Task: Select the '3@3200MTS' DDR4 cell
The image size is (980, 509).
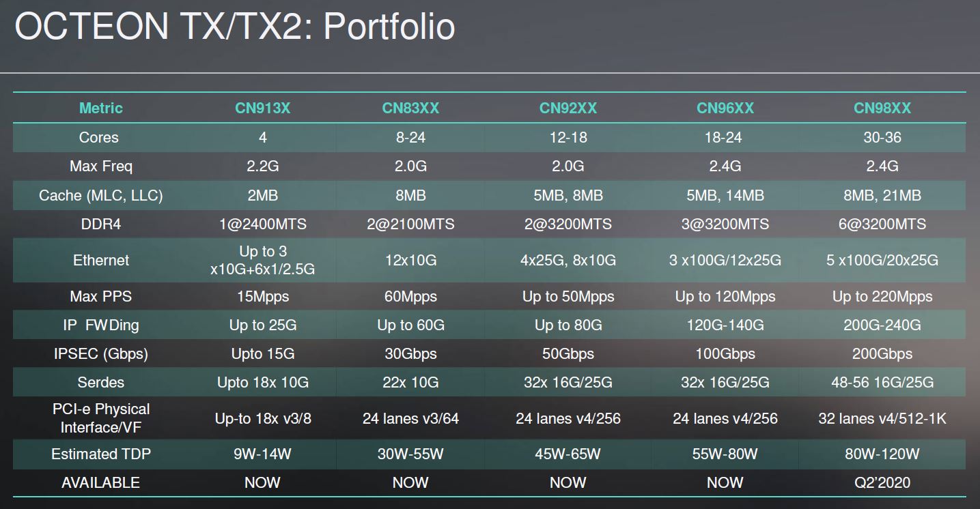Action: pyautogui.click(x=725, y=224)
